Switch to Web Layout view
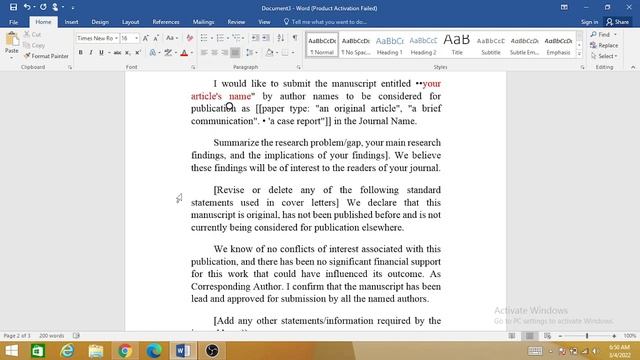This screenshot has width=640, height=360. point(547,336)
